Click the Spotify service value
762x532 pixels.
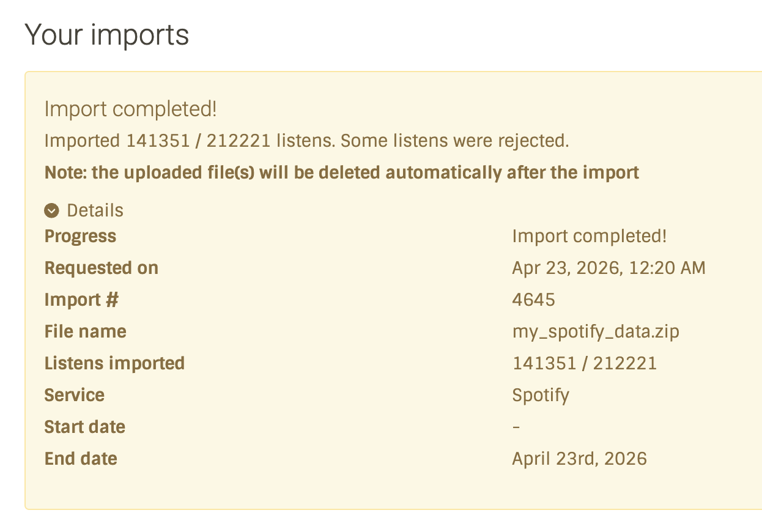[x=541, y=395]
